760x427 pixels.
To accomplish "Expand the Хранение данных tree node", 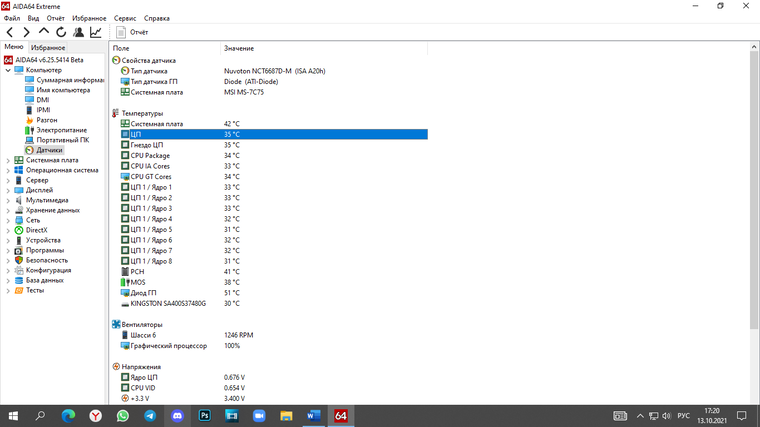I will pos(8,210).
